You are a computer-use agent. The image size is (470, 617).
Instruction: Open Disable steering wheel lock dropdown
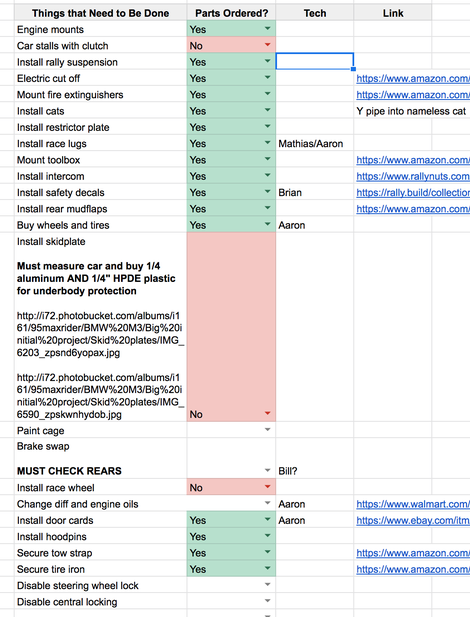click(268, 585)
